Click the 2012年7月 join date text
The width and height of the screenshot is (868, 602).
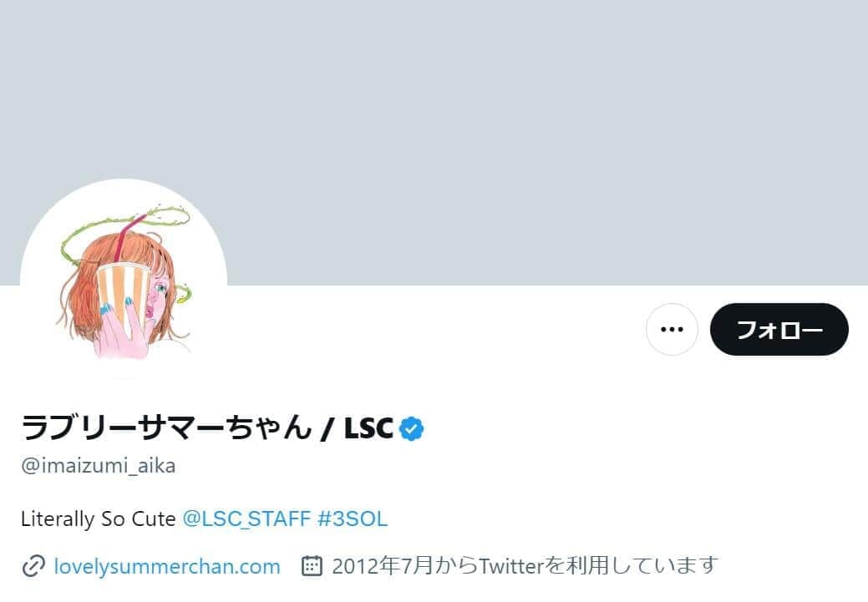[383, 566]
